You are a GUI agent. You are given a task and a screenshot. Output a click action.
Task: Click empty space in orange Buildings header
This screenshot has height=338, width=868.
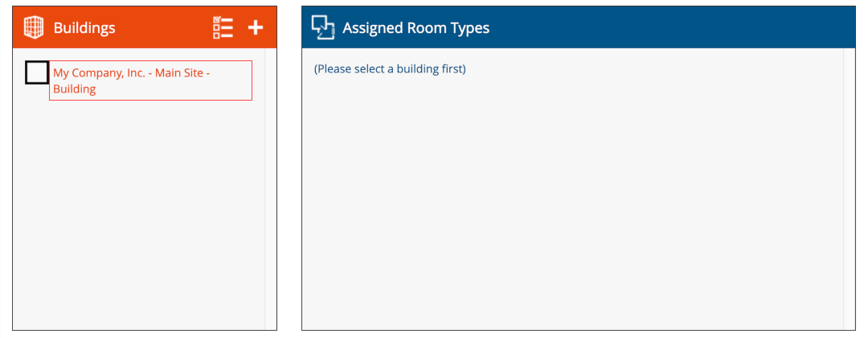click(x=161, y=27)
